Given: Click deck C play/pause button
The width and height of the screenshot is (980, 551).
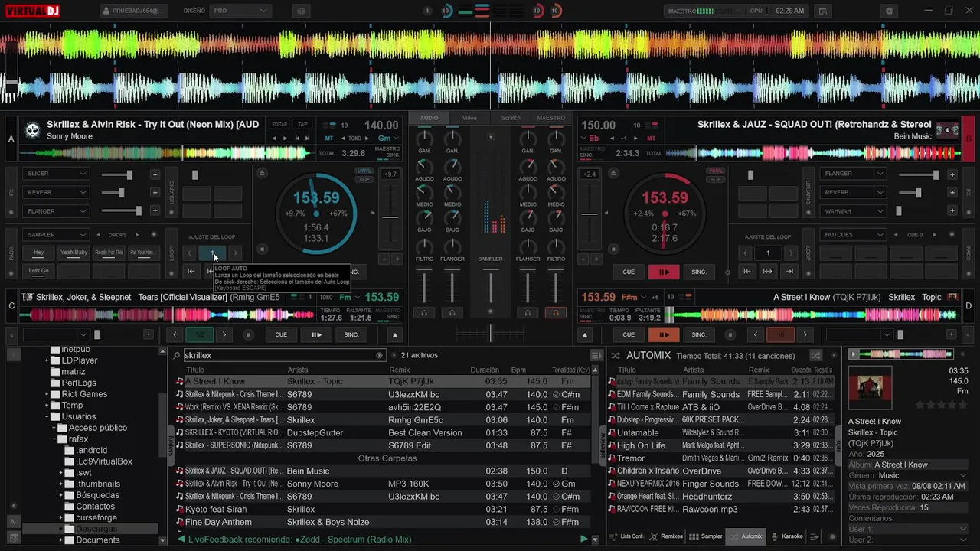Looking at the screenshot, I should point(316,334).
